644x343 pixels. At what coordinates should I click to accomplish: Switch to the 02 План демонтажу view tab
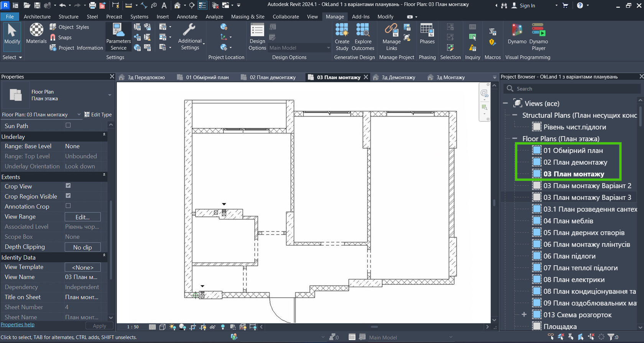(x=272, y=77)
